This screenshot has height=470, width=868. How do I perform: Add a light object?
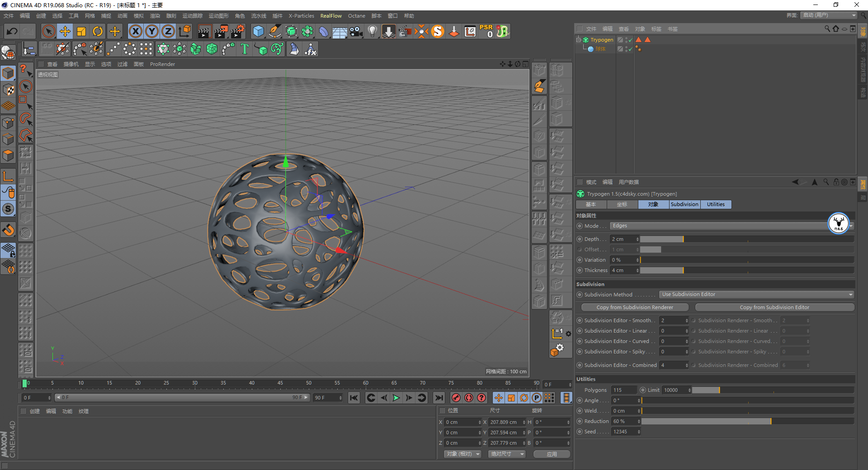[x=373, y=31]
